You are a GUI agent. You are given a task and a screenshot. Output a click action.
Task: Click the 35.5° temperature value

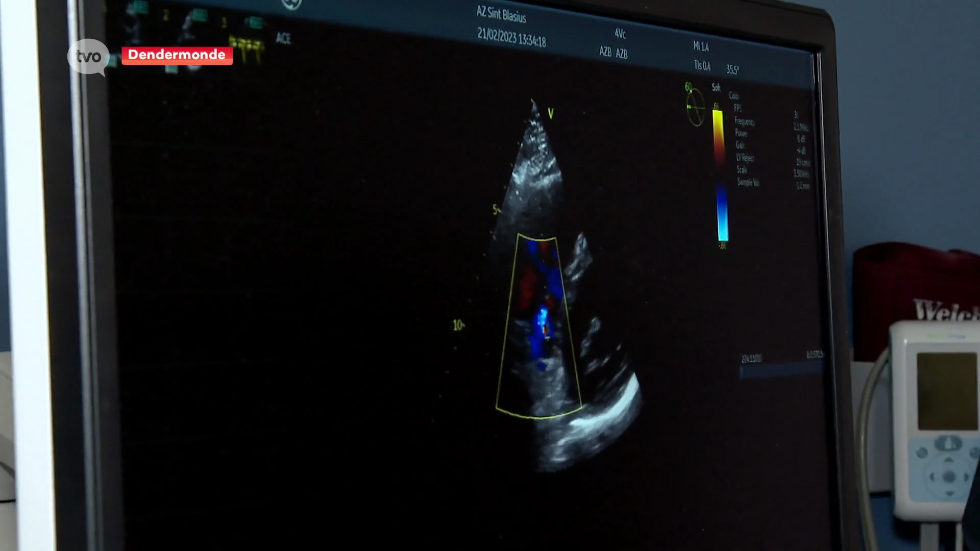coord(732,69)
